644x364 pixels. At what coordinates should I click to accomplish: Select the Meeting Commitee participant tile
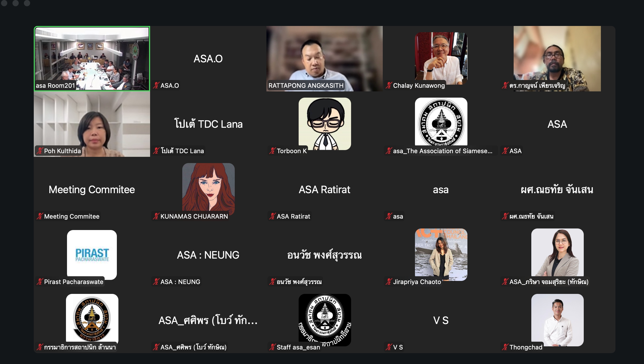[x=92, y=190]
